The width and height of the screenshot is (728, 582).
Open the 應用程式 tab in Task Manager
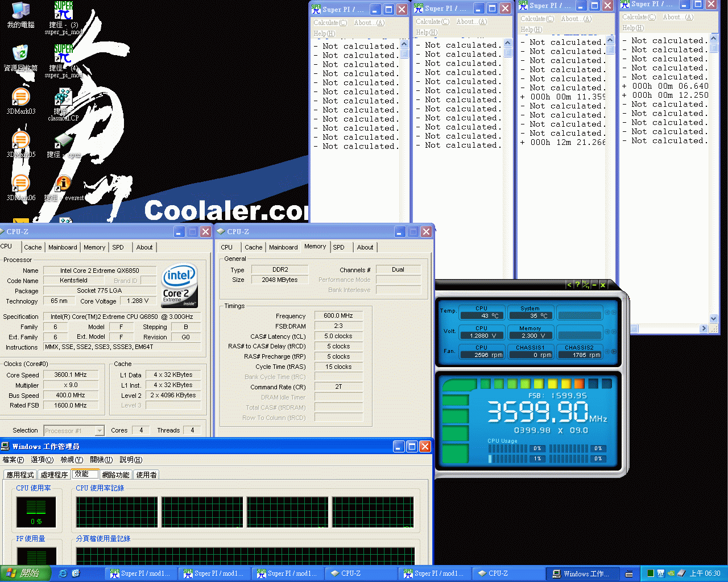pyautogui.click(x=20, y=475)
